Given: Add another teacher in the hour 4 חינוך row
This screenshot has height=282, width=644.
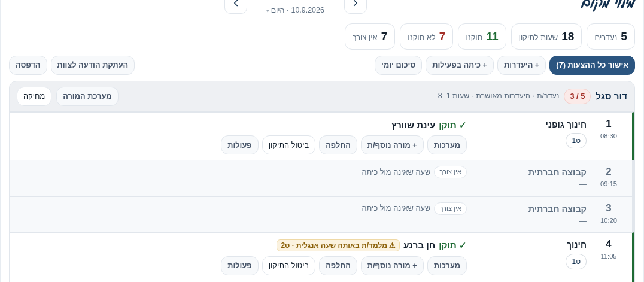Looking at the screenshot, I should tap(392, 266).
